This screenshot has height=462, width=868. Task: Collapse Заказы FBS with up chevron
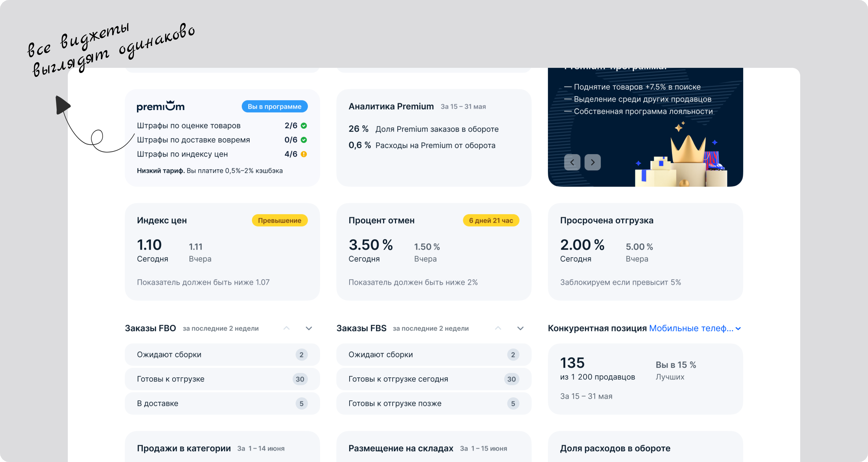coord(498,328)
